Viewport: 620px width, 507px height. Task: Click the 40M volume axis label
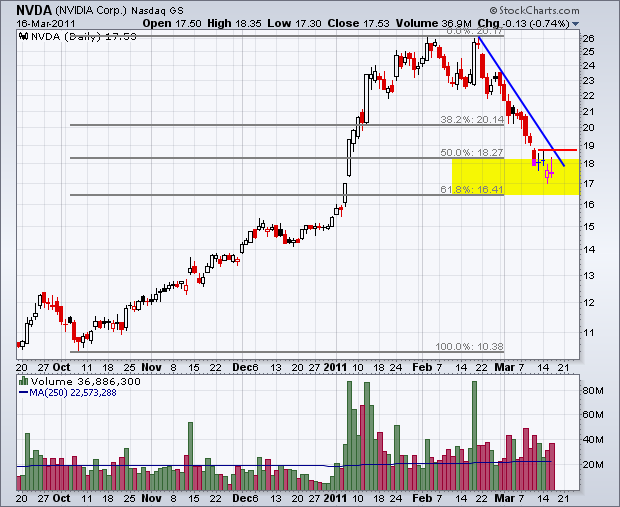pyautogui.click(x=593, y=439)
